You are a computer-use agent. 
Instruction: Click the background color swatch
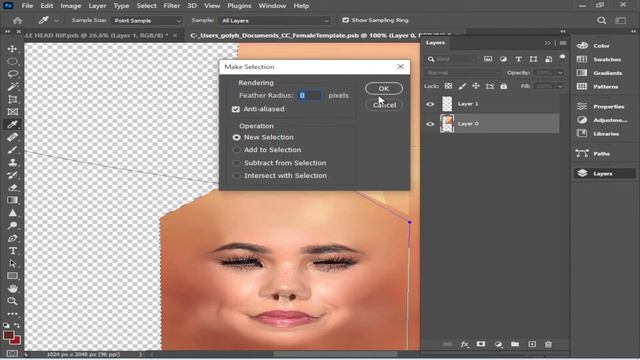tap(16, 340)
